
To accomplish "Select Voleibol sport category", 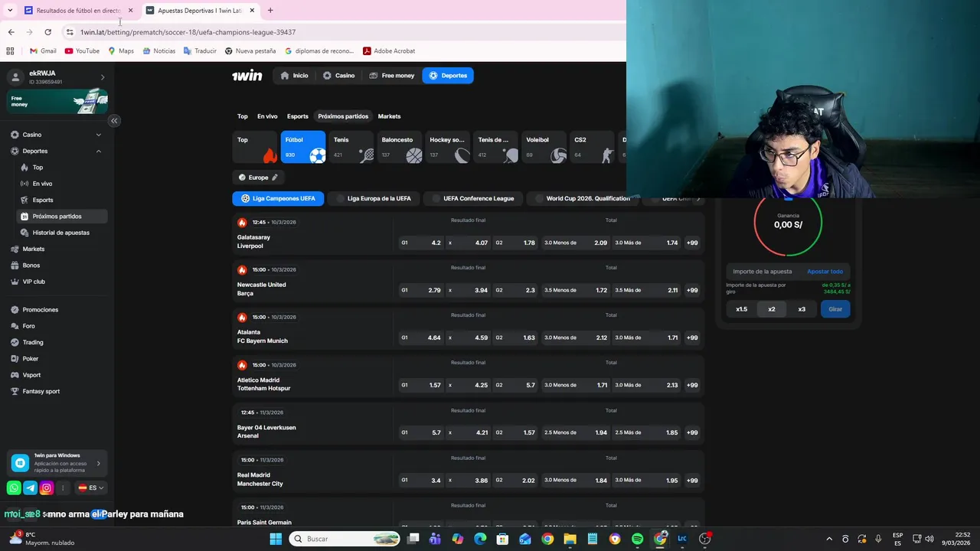I will point(544,147).
